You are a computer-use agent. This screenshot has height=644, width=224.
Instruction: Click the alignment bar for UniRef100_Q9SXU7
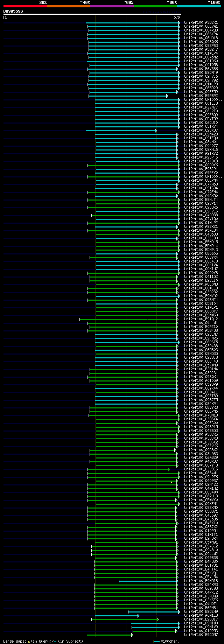[x=121, y=131]
